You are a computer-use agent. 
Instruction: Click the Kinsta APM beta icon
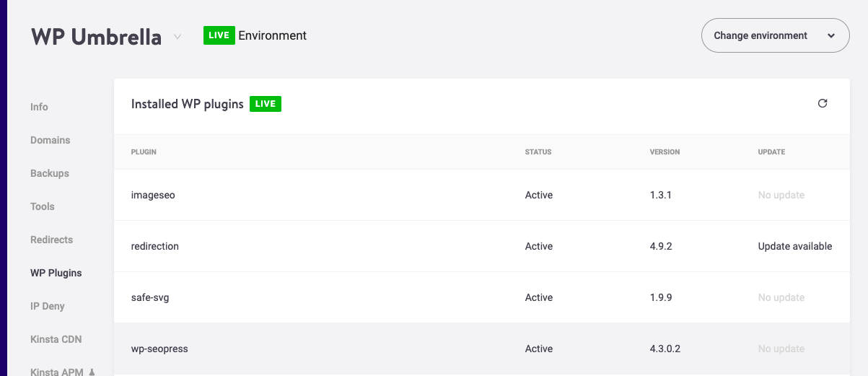(x=92, y=372)
